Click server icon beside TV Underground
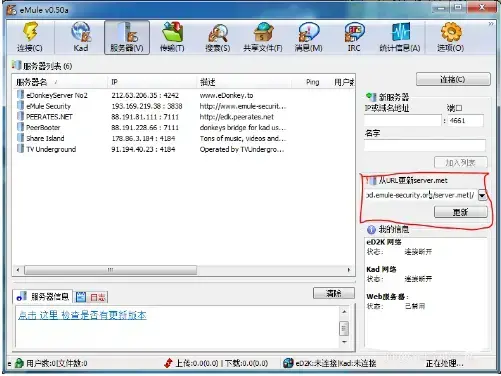The image size is (501, 376). point(20,149)
